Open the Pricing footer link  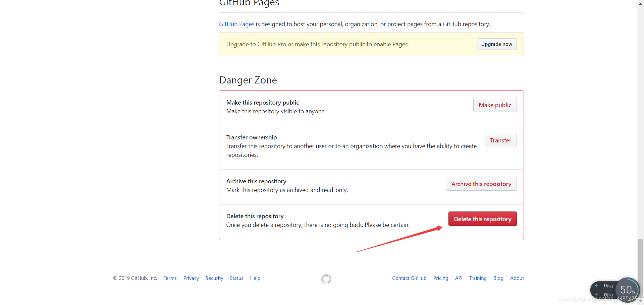coord(441,278)
